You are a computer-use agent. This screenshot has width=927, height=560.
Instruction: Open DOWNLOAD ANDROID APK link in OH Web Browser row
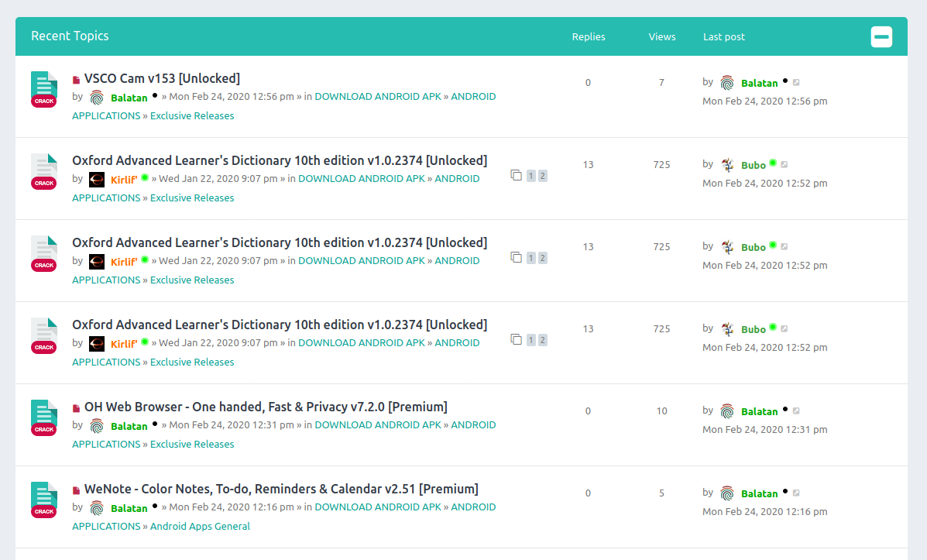coord(378,424)
